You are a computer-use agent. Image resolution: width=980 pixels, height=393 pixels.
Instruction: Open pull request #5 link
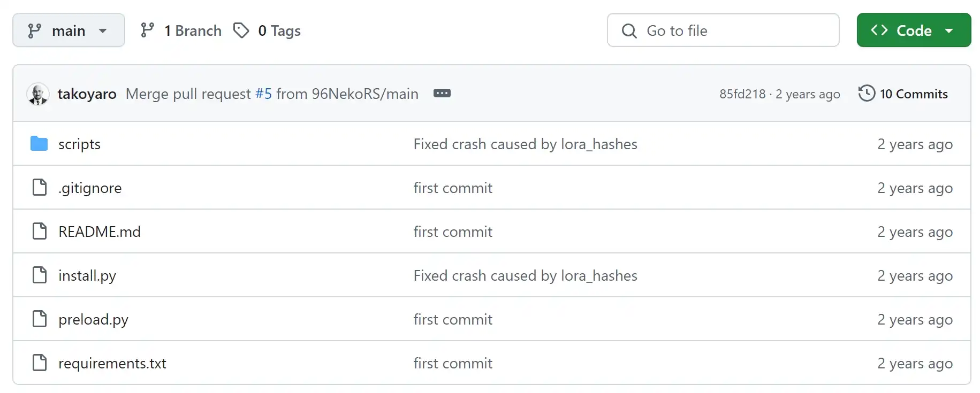click(x=263, y=94)
